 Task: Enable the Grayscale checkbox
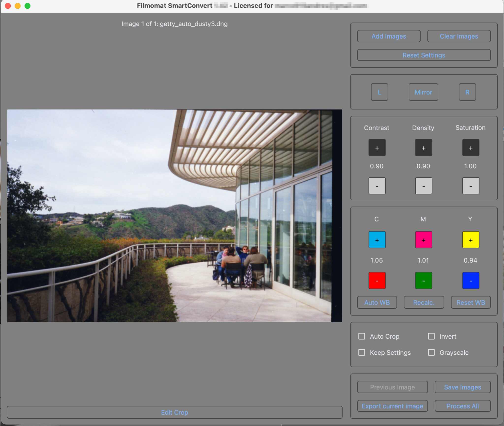431,352
